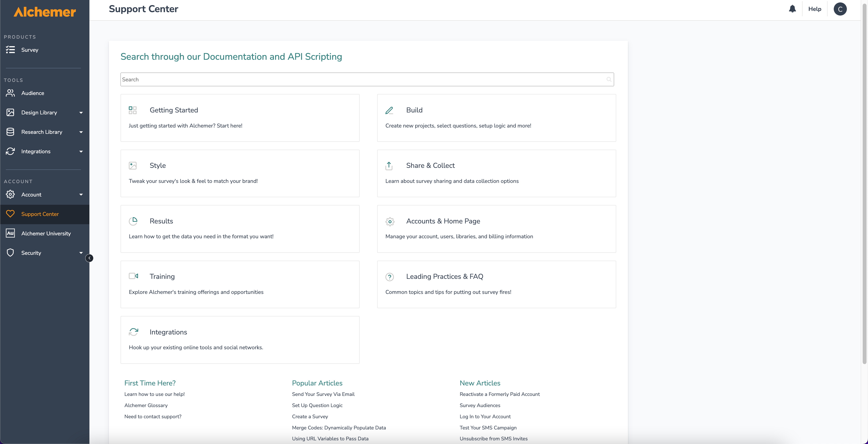Viewport: 868px width, 444px height.
Task: Open the Accounts & Home Page title
Action: click(443, 221)
